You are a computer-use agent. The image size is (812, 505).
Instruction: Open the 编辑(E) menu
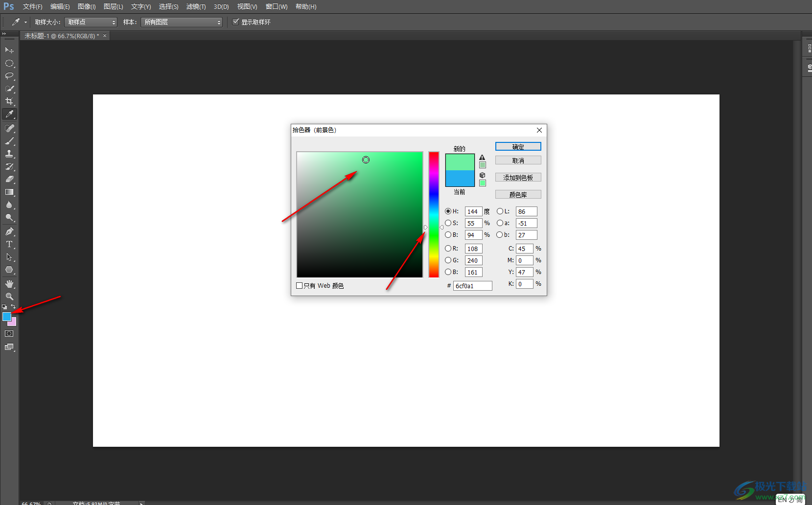coord(60,7)
